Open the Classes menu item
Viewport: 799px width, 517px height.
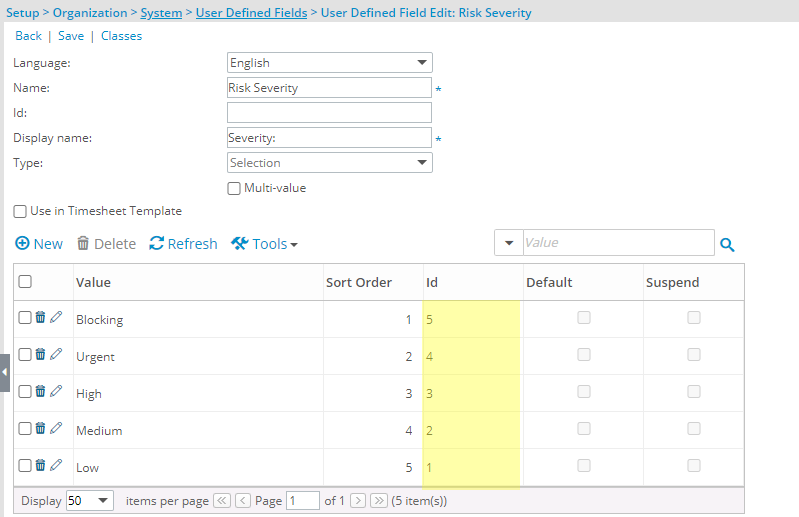pos(121,36)
